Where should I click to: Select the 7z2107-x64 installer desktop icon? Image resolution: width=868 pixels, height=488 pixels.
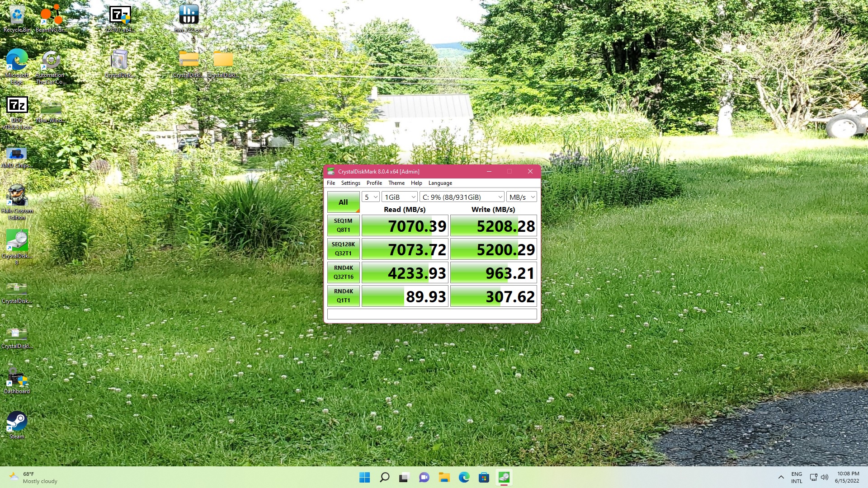point(120,19)
